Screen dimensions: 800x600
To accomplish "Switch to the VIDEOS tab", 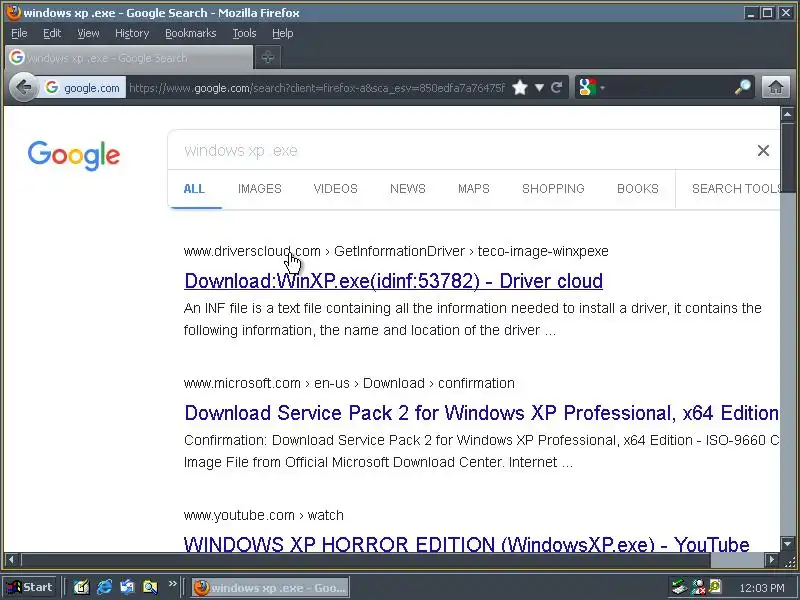I will click(x=335, y=189).
